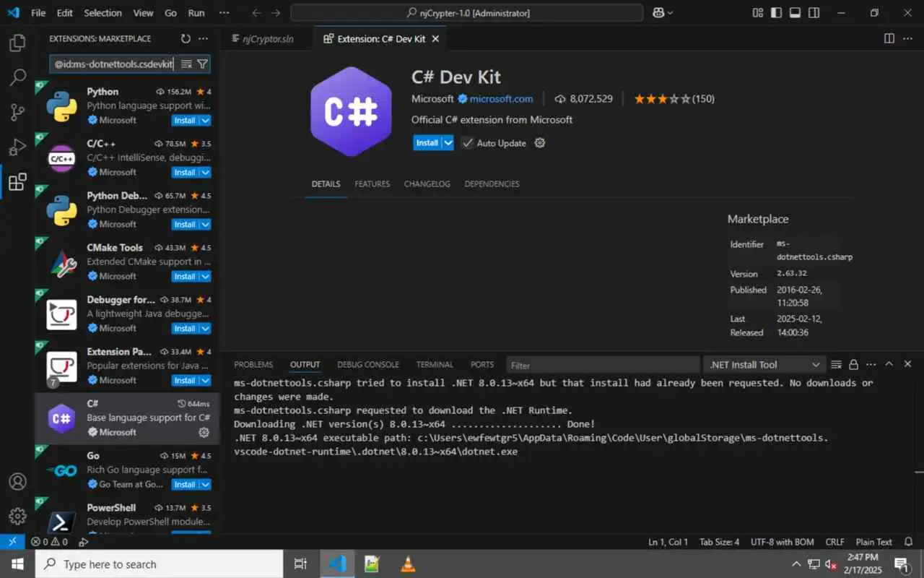Image resolution: width=924 pixels, height=578 pixels.
Task: Open Install dropdown arrow for CMake Tools
Action: tap(205, 277)
